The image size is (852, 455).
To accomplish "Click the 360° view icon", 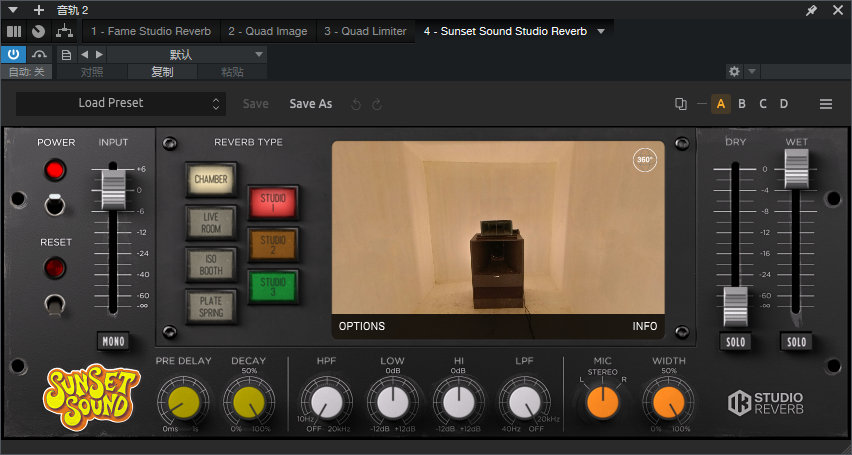I will click(x=644, y=160).
